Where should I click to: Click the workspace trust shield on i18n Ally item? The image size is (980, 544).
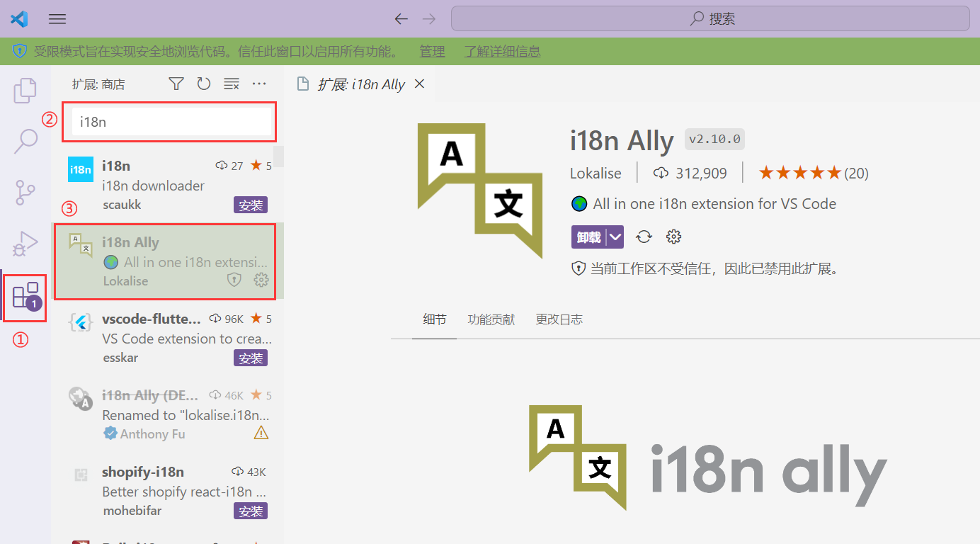(234, 280)
